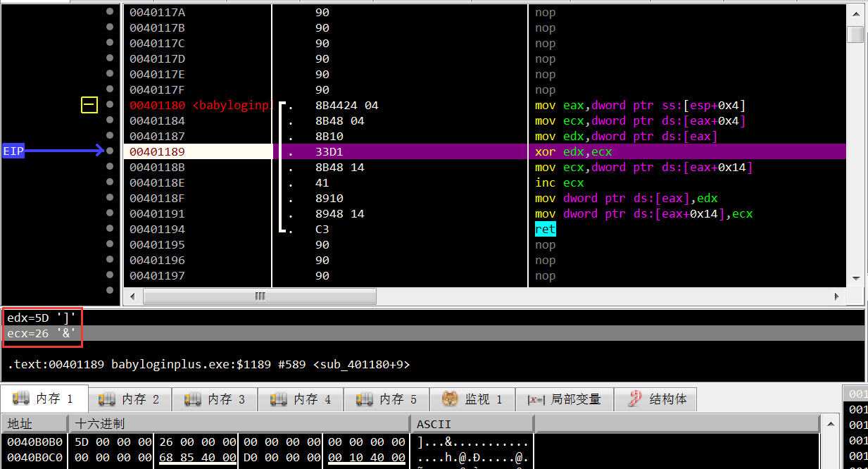Viewport: 868px width, 469px height.
Task: Select address 00401195 in disassembly
Action: pyautogui.click(x=157, y=244)
